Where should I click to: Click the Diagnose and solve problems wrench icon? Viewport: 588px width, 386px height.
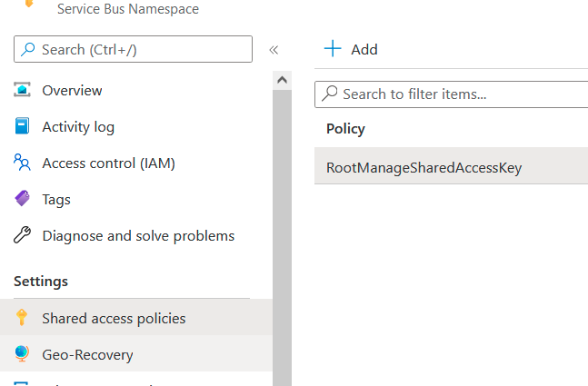[x=23, y=236]
